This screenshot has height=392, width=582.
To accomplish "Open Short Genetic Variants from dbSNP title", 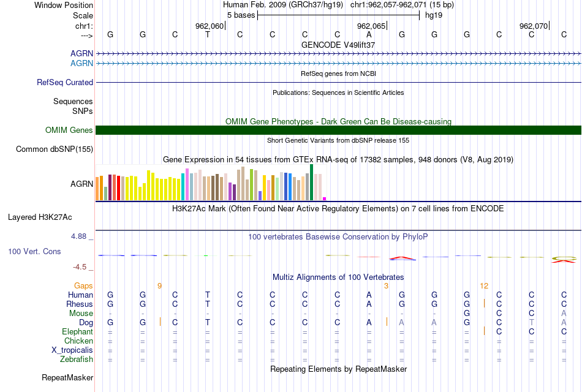I will click(338, 140).
